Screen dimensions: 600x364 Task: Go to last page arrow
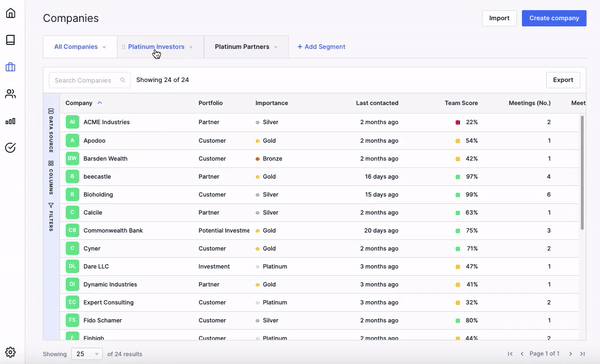582,354
